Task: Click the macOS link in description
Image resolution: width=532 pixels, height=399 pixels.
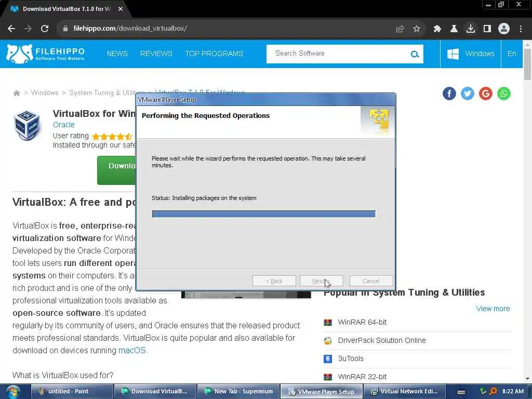Action: pos(132,351)
